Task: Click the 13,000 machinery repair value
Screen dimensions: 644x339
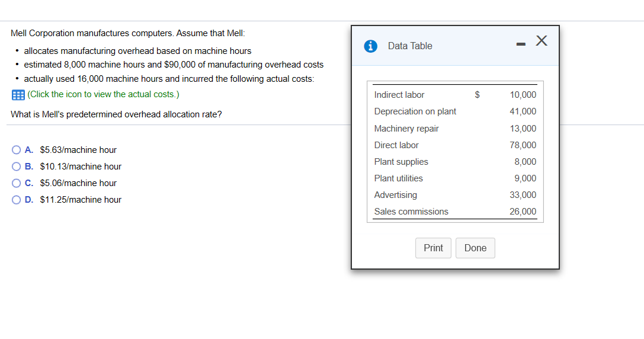Action: (x=523, y=129)
